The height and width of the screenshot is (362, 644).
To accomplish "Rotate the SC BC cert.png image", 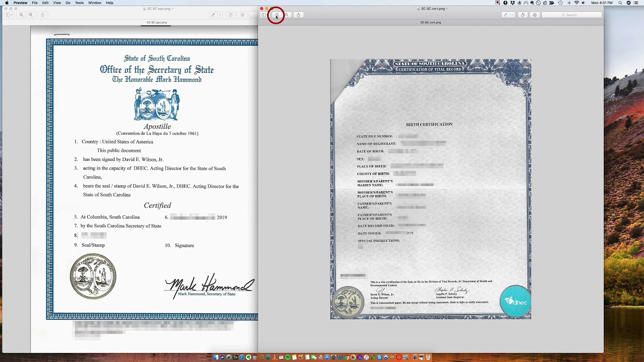I will pyautogui.click(x=523, y=15).
